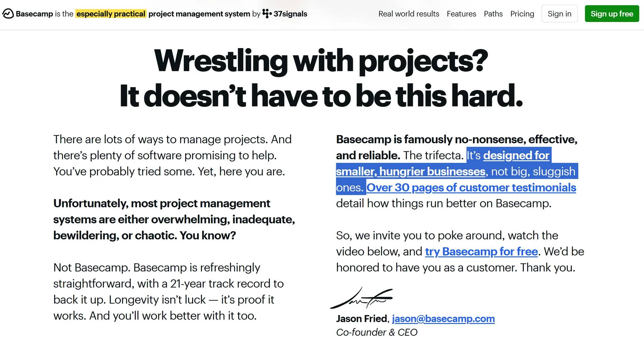644x356 pixels.
Task: View the Pricing page
Action: (x=522, y=14)
